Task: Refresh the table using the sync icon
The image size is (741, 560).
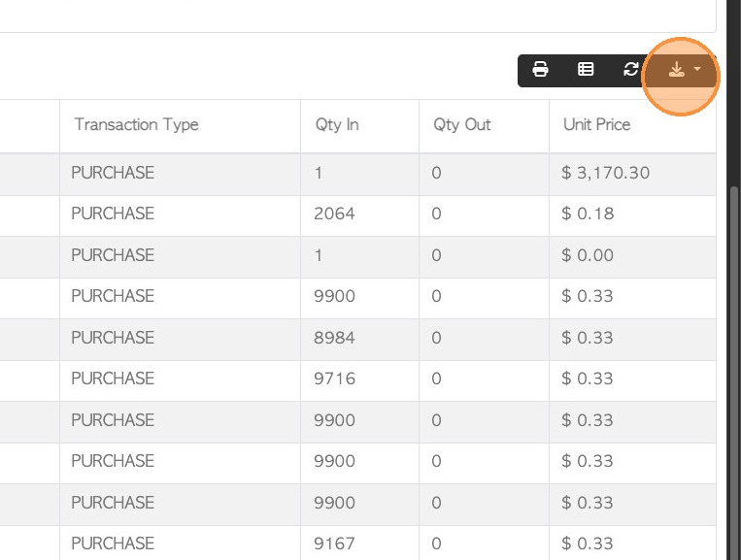Action: click(631, 70)
